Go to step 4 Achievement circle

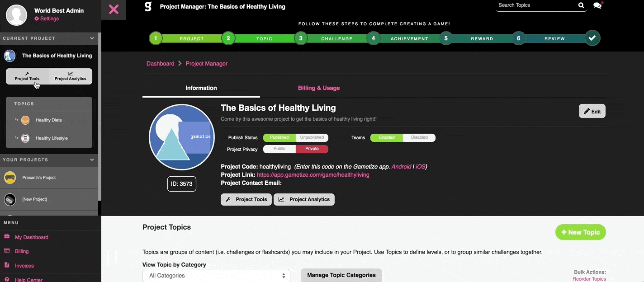373,38
